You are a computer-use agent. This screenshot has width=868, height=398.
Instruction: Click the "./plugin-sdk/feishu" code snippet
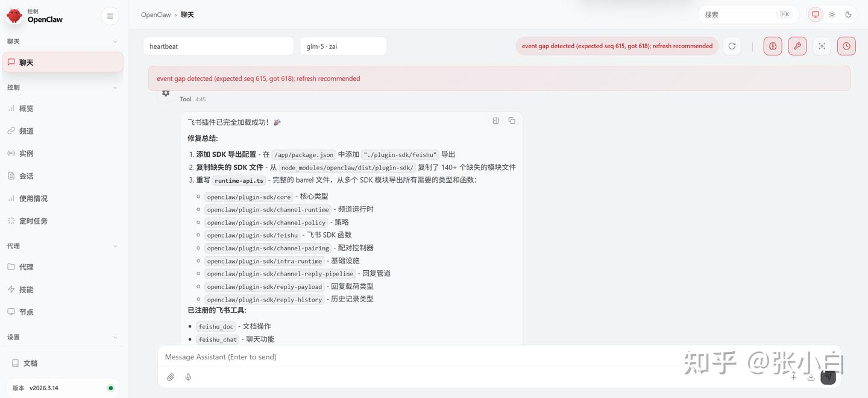pos(400,154)
